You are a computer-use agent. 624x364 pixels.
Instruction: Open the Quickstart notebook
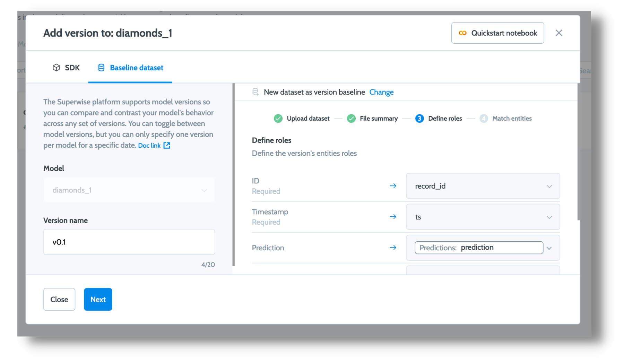497,33
